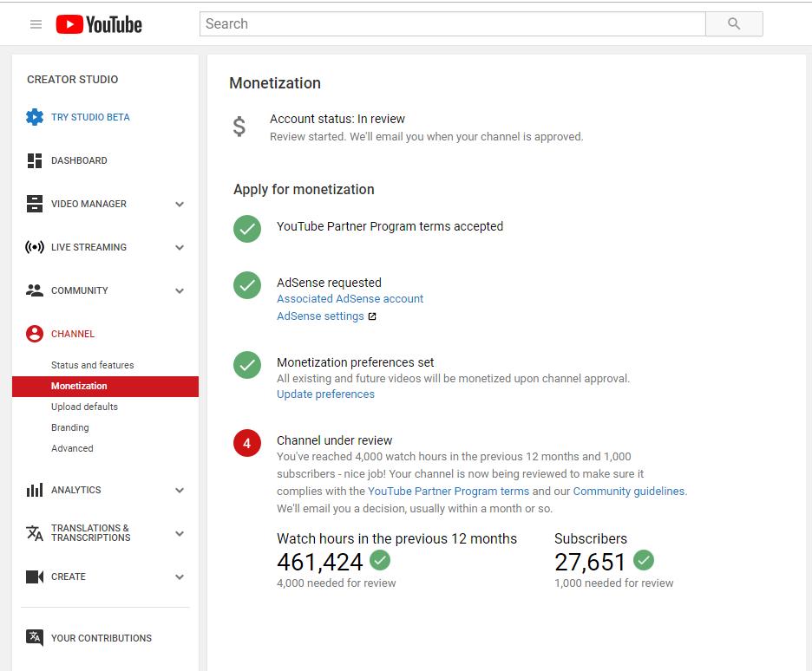Click the Your Contributions icon

coord(35,638)
